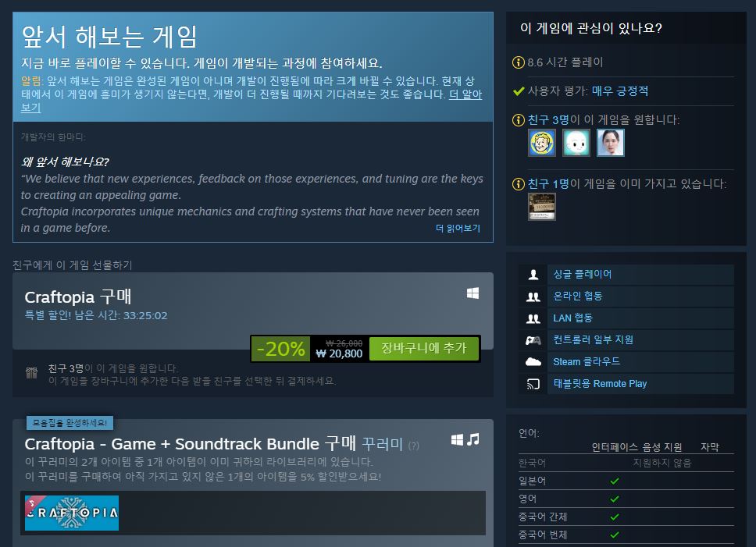Viewport: 756px width, 547px height.
Task: Click the Vault Boy friend avatar
Action: (x=542, y=143)
